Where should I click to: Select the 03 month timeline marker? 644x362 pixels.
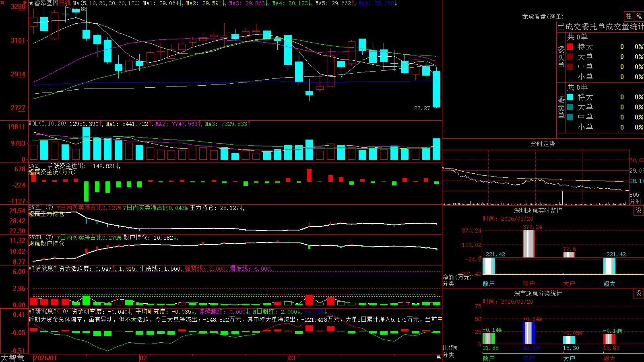click(x=292, y=358)
